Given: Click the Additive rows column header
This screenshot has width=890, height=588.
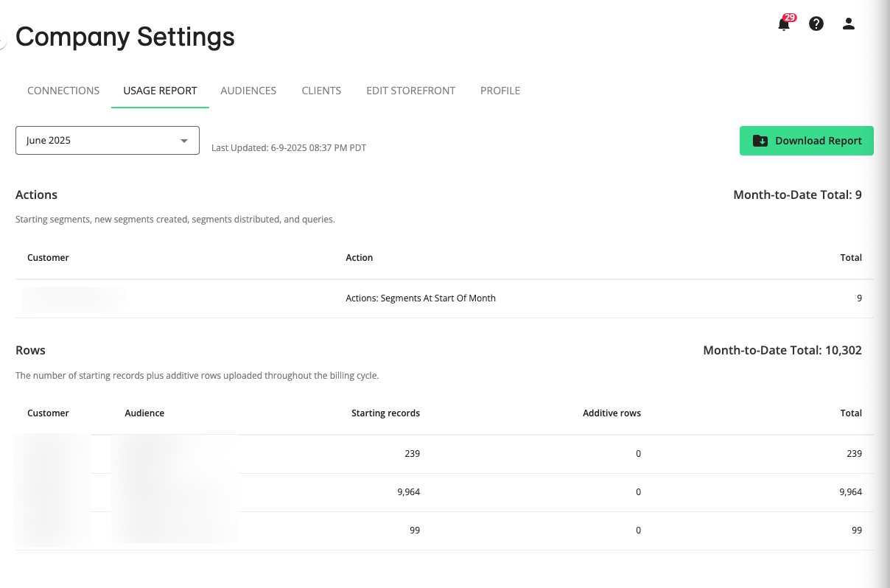Looking at the screenshot, I should 612,413.
